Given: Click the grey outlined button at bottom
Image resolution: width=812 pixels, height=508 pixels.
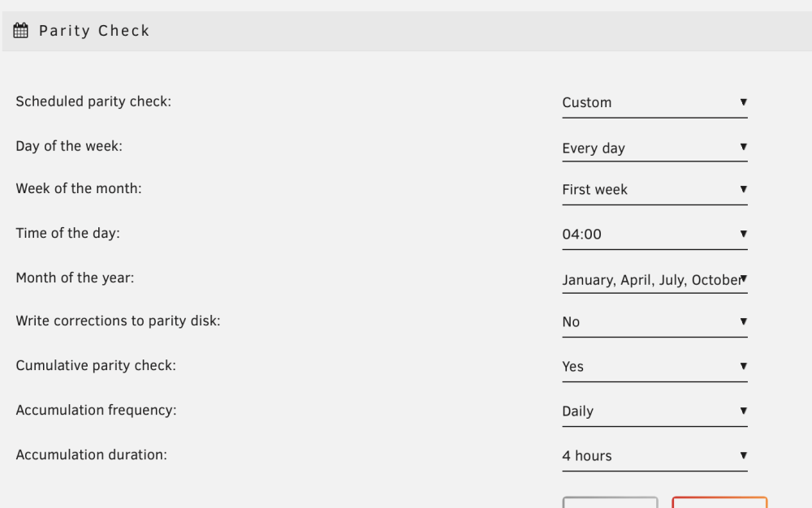Looking at the screenshot, I should 610,502.
